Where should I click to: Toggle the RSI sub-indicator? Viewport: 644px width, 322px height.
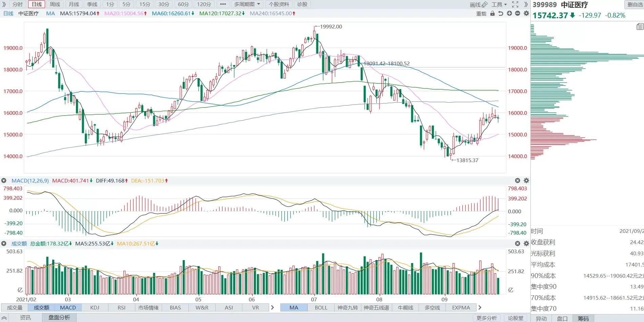(121, 307)
